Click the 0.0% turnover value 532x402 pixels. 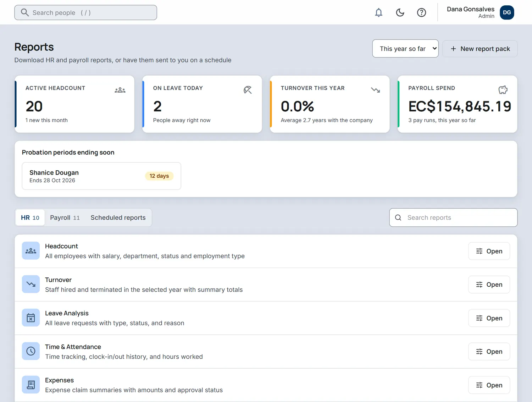pos(297,106)
